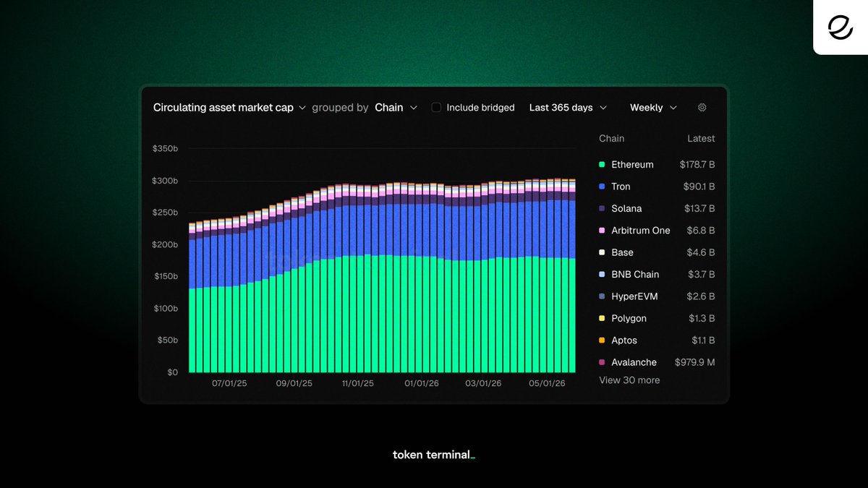Click the $13.7 B Solana value

[x=699, y=208]
